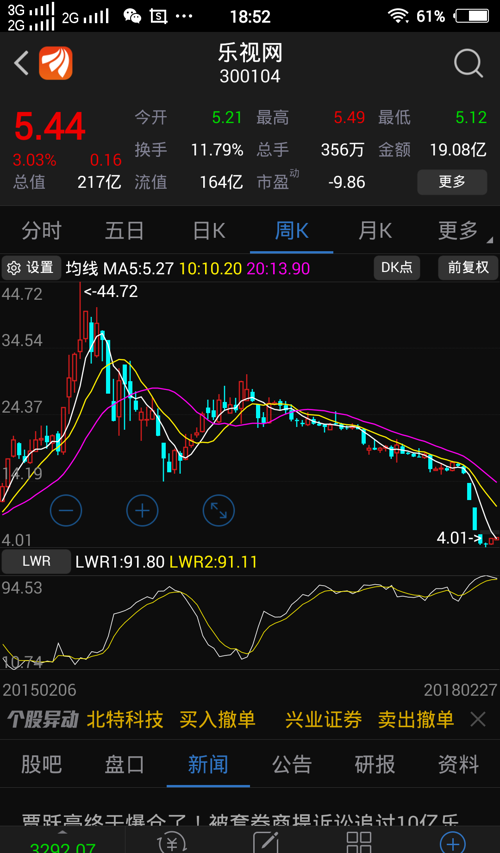Tap 卖出撤单 ticker text
Screen dimensions: 500x853
(416, 720)
